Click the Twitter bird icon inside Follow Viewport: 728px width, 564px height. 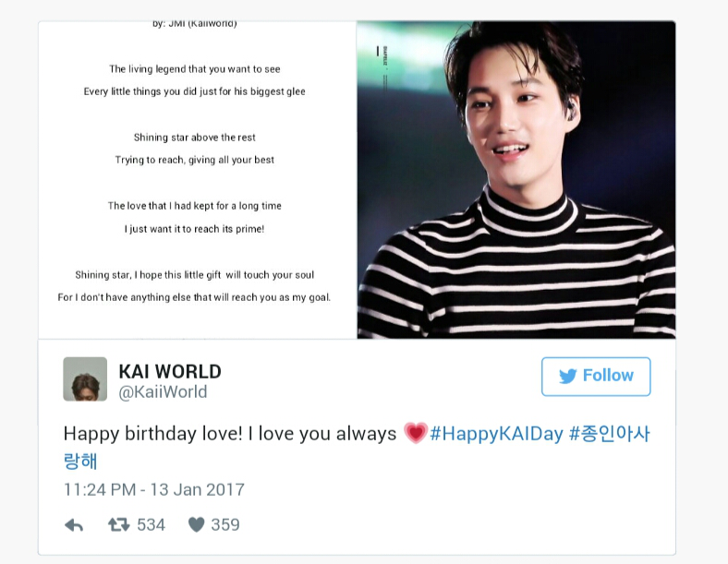click(x=568, y=376)
